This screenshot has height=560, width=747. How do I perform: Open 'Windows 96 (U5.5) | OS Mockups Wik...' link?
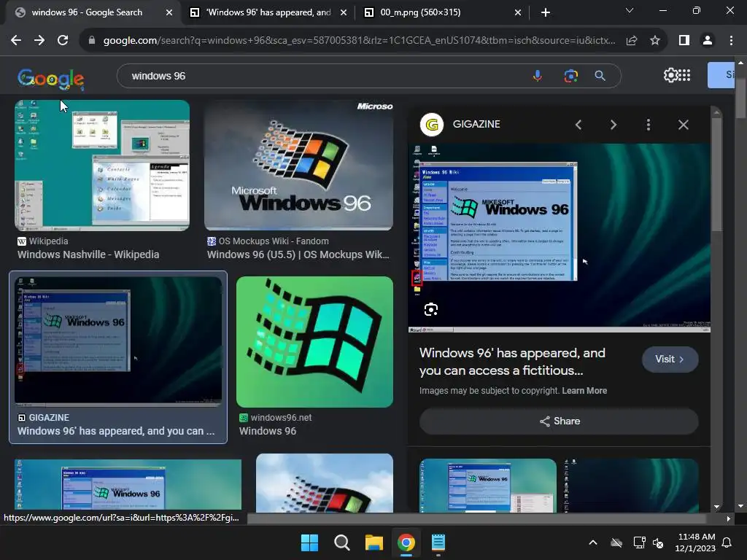click(298, 254)
